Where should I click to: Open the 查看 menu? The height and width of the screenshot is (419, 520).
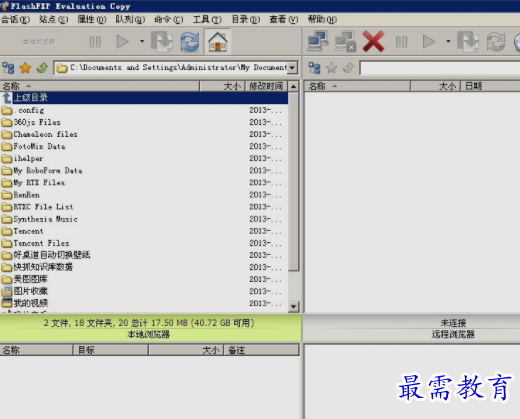click(x=284, y=19)
